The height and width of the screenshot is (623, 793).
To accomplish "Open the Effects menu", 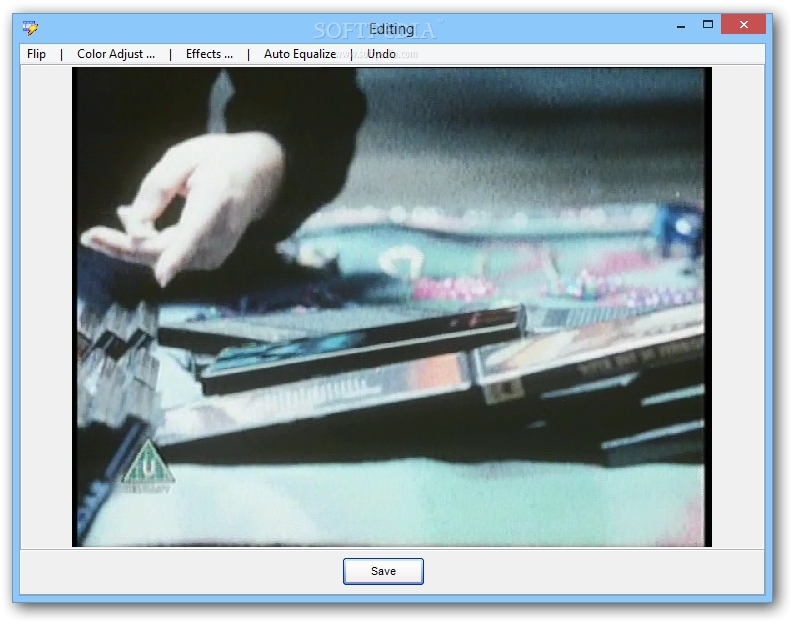I will pos(209,54).
